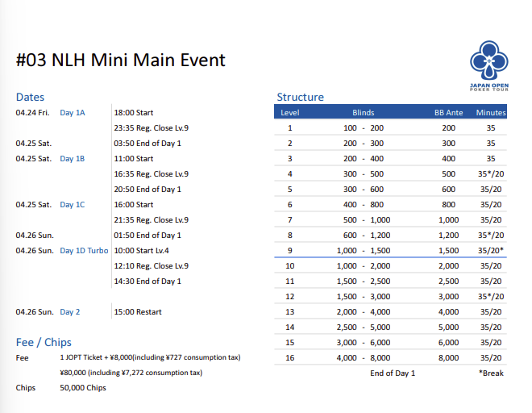Click the BB Ante column header

pos(448,113)
